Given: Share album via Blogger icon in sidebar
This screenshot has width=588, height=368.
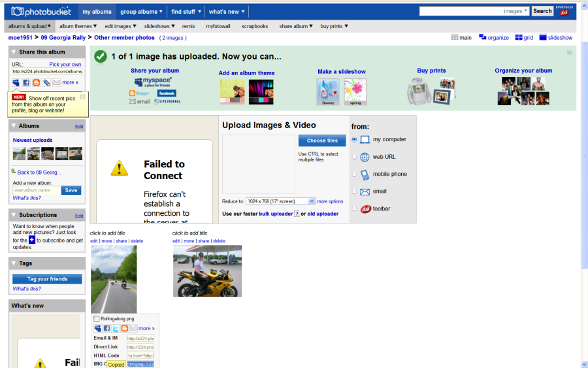Looking at the screenshot, I should 37,82.
